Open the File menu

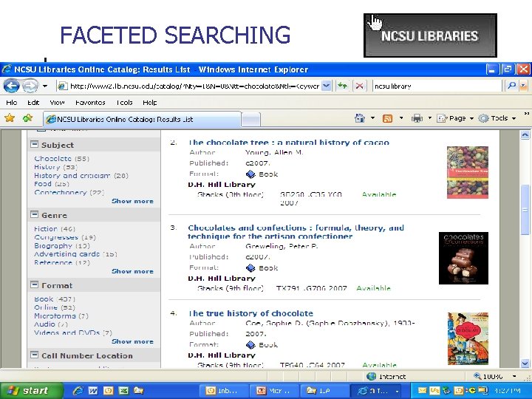click(x=12, y=103)
